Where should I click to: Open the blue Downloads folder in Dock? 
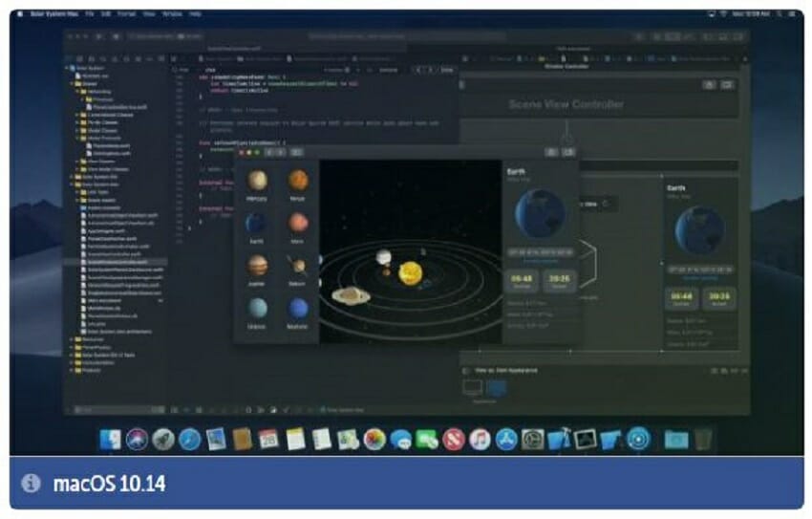(x=676, y=440)
